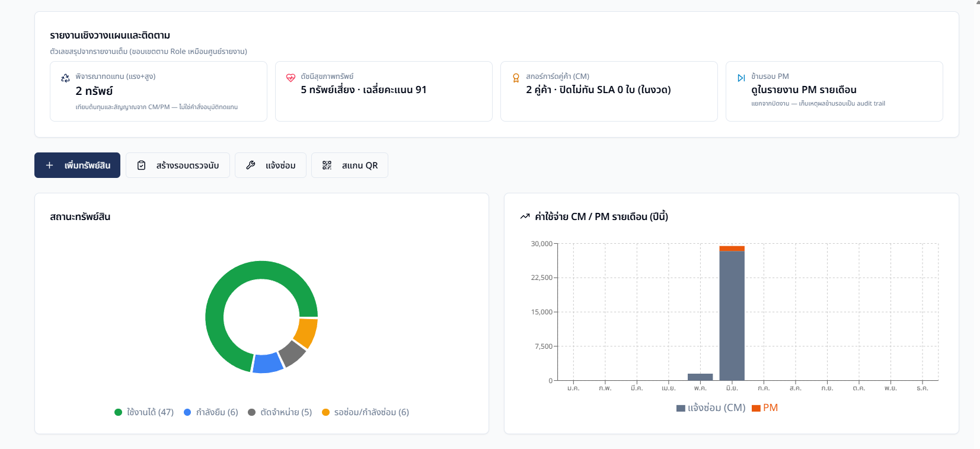980x449 pixels.
Task: Click the trending-up icon beside CM/PM chart title
Action: pos(525,216)
